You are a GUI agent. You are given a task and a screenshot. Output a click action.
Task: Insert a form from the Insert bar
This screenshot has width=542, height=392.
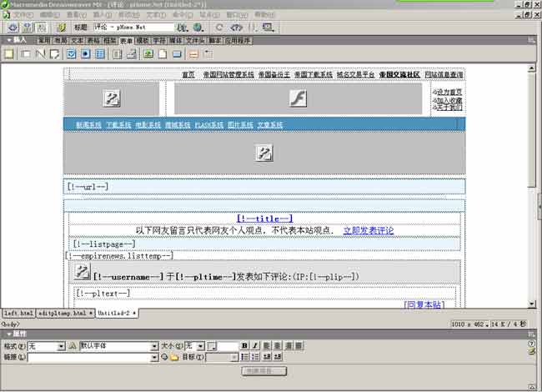coord(9,54)
